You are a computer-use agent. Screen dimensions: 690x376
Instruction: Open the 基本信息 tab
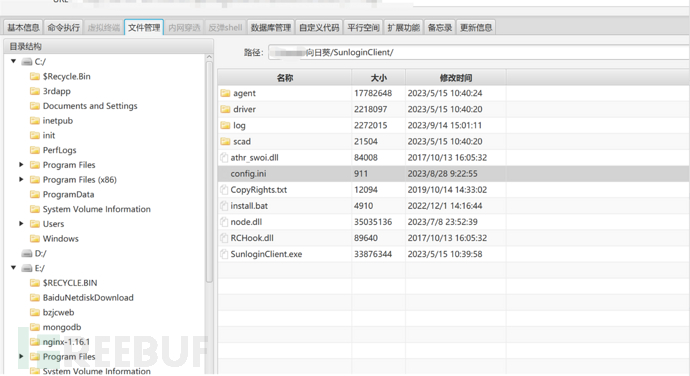23,27
